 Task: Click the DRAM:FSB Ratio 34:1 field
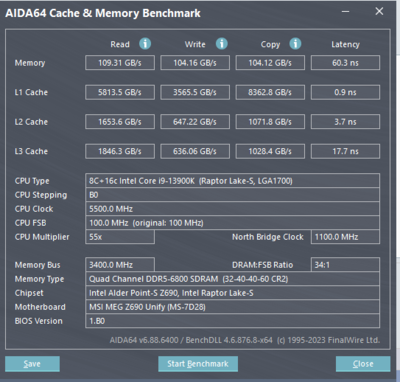345,265
